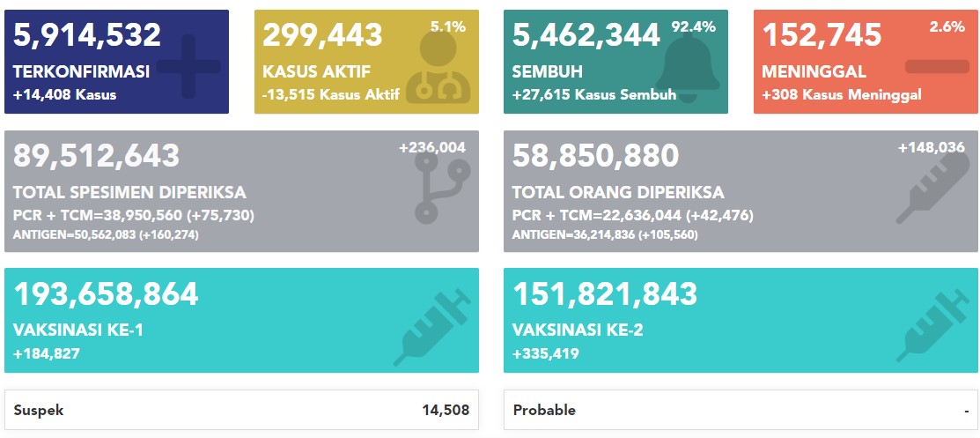Click the minus icon on Meninggal card
Viewport: 980px width, 438px height.
click(936, 67)
